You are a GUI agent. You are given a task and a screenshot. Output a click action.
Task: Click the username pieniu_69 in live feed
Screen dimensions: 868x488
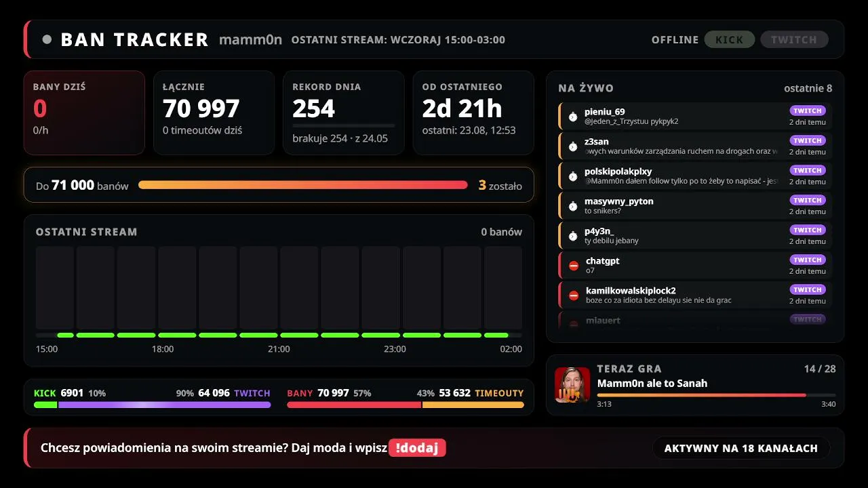click(x=605, y=112)
